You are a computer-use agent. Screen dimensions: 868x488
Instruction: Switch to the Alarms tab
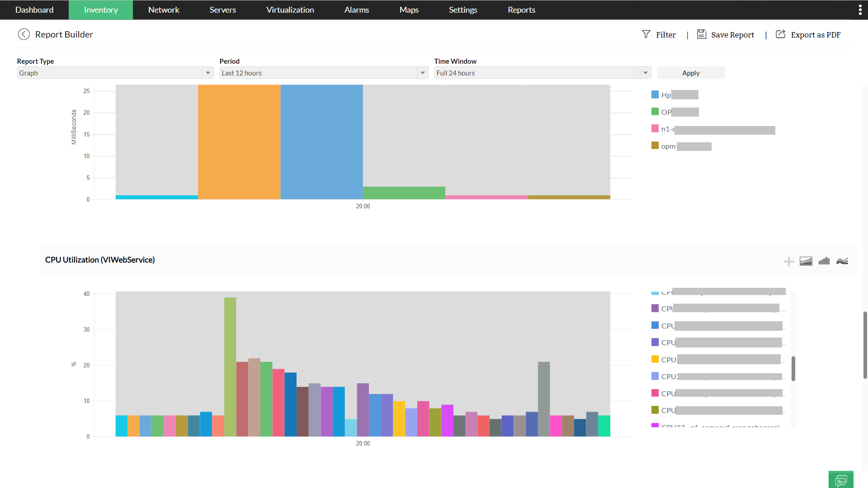coord(356,10)
